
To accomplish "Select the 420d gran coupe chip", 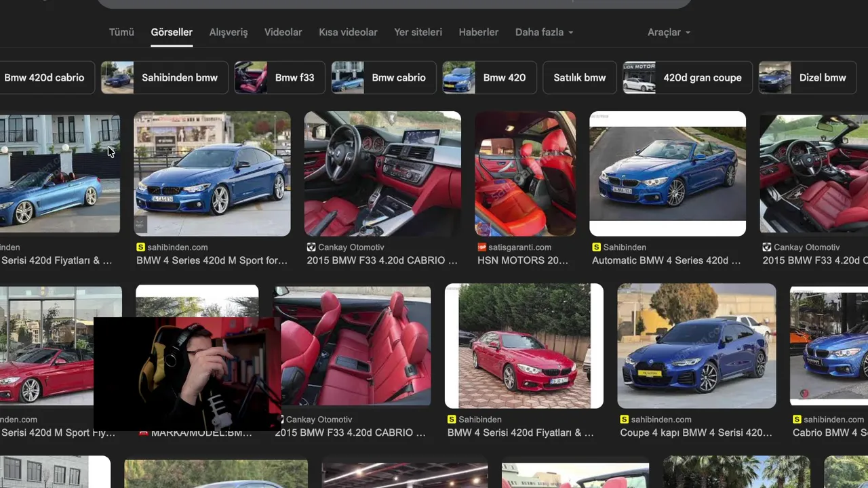I will point(688,77).
